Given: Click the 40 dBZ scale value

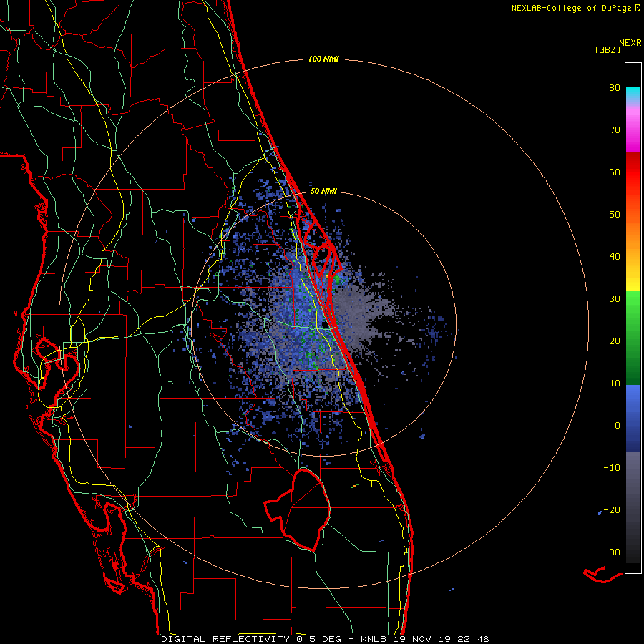Looking at the screenshot, I should point(615,256).
